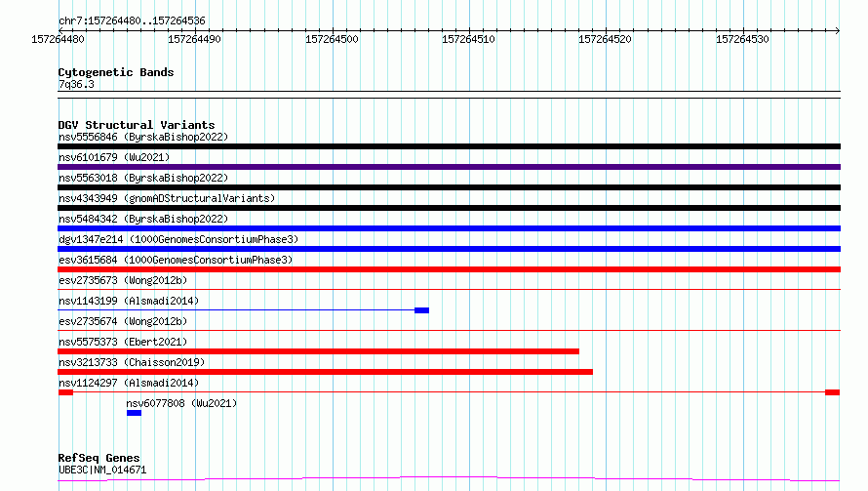The height and width of the screenshot is (491, 868).
Task: Click the nsv5556846 (ByrskaBishop2022) label
Action: [143, 137]
